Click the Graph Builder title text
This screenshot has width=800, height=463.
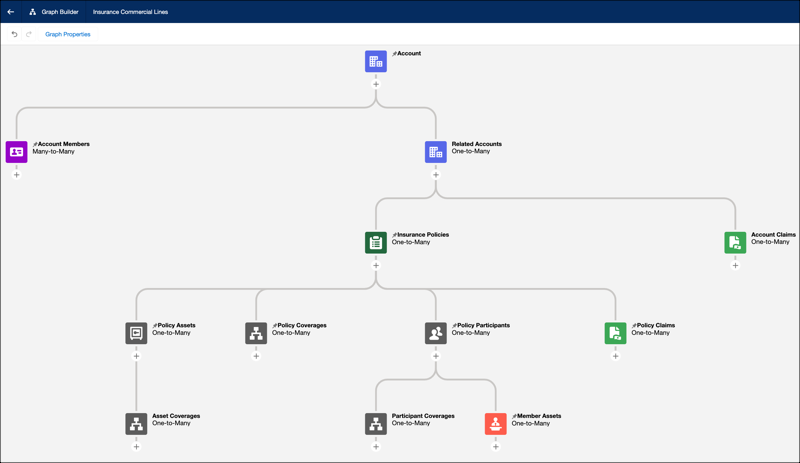pyautogui.click(x=60, y=12)
